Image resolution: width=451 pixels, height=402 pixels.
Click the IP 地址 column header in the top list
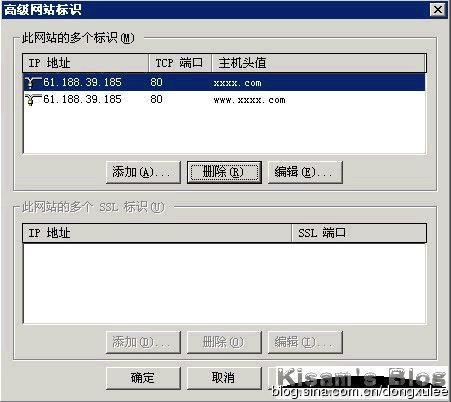click(85, 63)
